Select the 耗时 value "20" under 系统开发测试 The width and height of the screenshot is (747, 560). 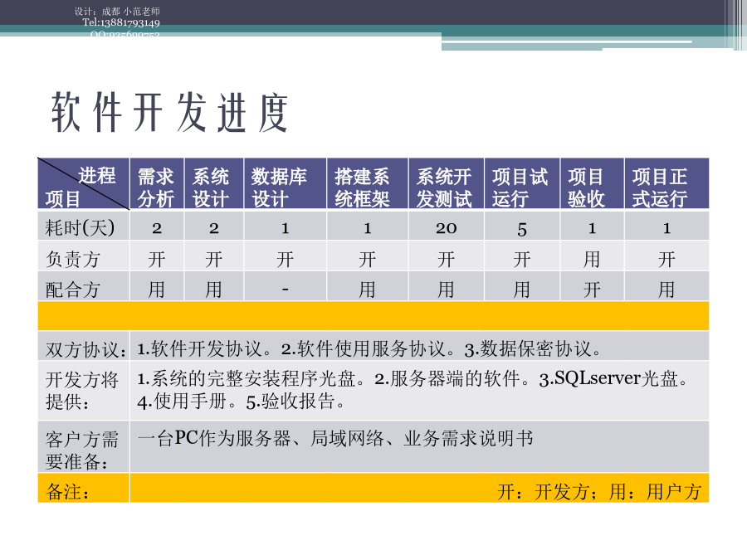point(447,229)
